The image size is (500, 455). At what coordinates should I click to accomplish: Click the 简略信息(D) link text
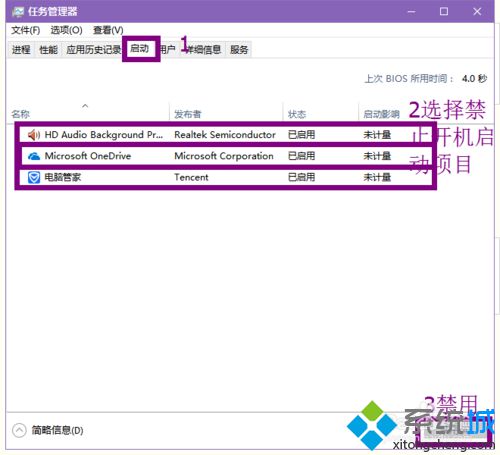click(57, 430)
